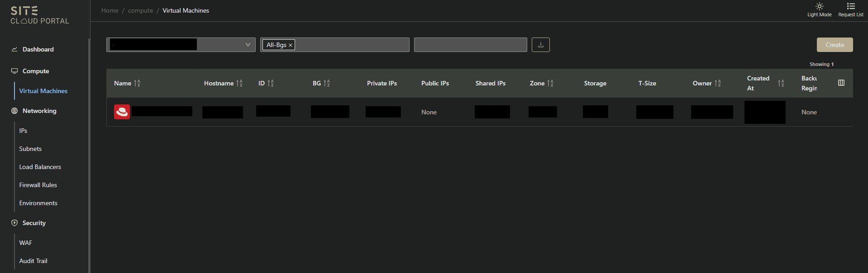
Task: Expand the first filter dropdown
Action: tap(248, 45)
